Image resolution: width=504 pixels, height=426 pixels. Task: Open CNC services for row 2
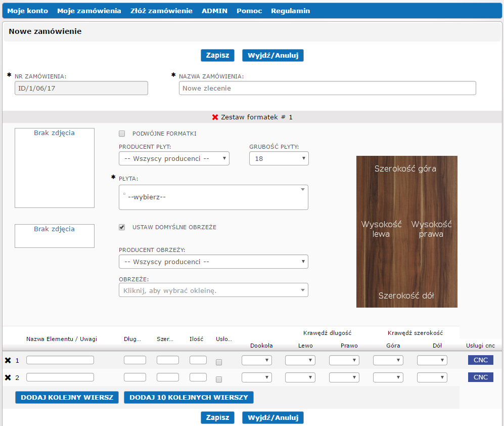[x=480, y=377]
